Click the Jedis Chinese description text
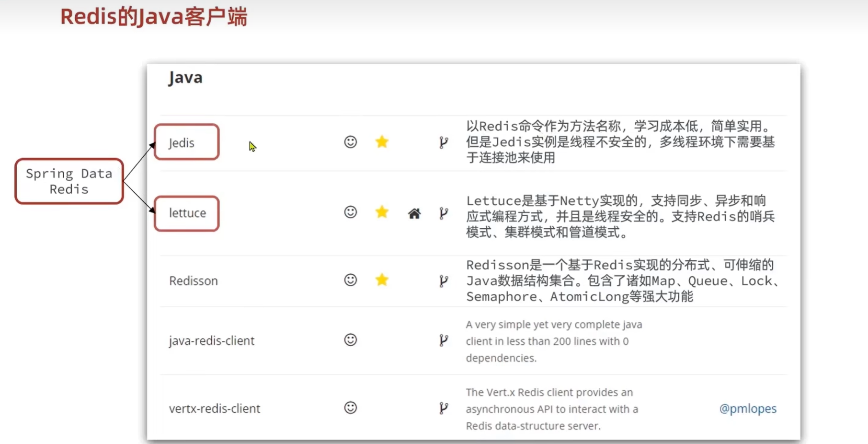The width and height of the screenshot is (868, 444). click(620, 142)
